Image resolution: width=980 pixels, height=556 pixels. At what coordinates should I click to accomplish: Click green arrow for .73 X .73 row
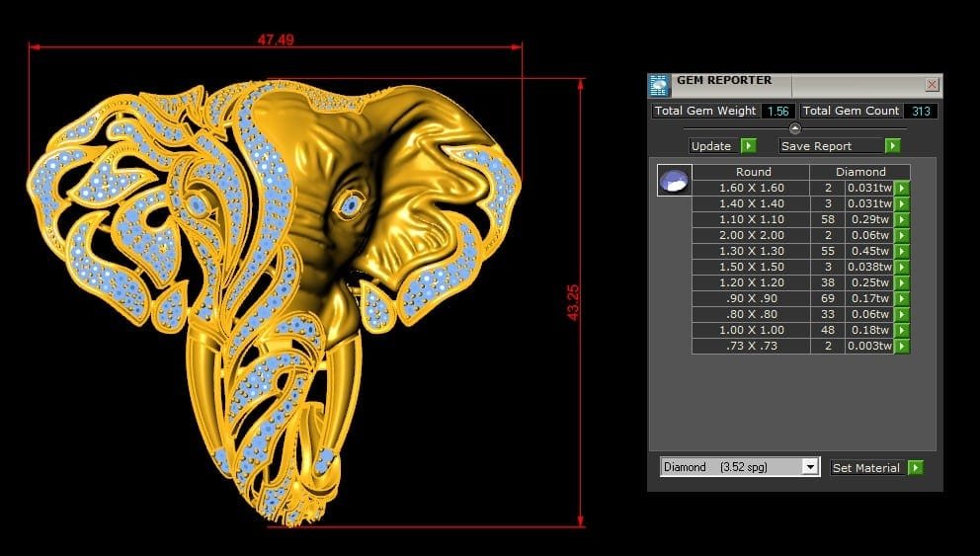(902, 347)
